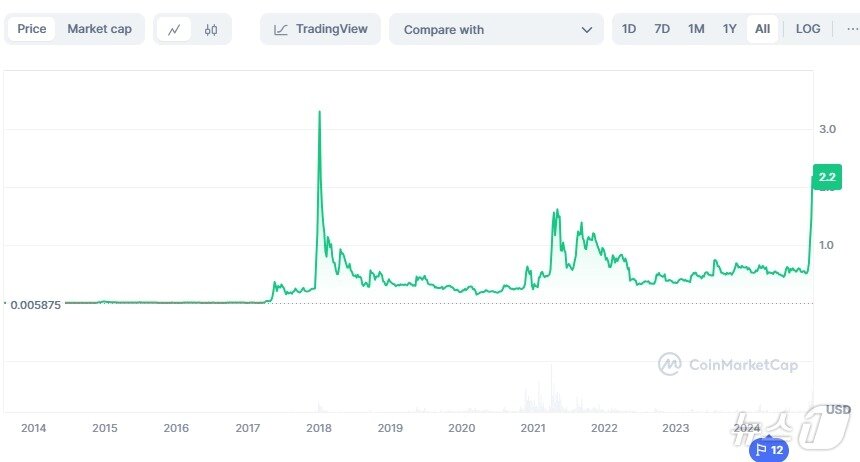Switch to candlestick chart icon
The height and width of the screenshot is (462, 860).
[x=210, y=29]
